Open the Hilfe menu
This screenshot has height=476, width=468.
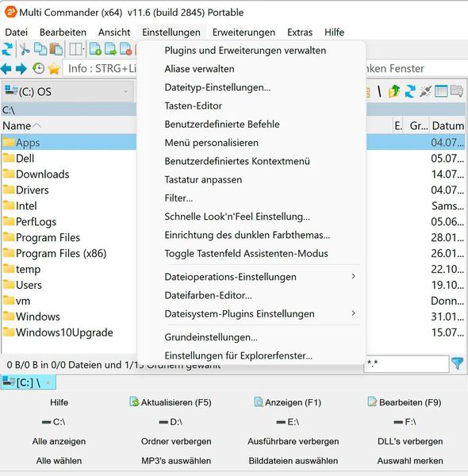pos(334,33)
